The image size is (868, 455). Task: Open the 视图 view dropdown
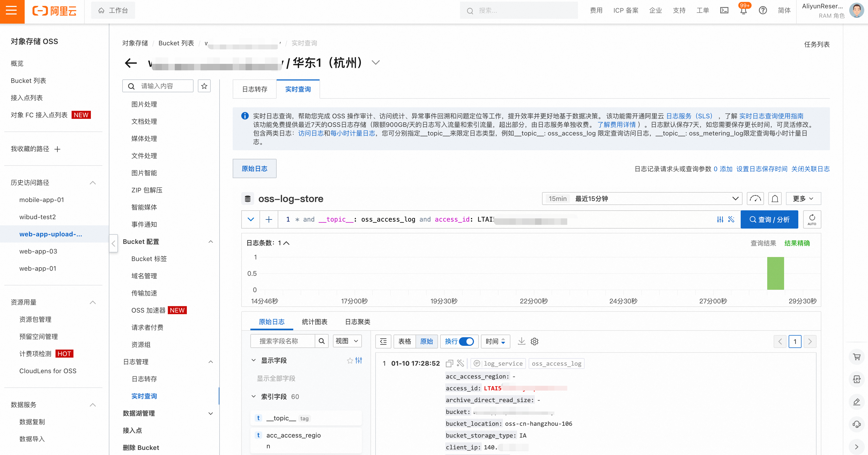[x=347, y=341]
